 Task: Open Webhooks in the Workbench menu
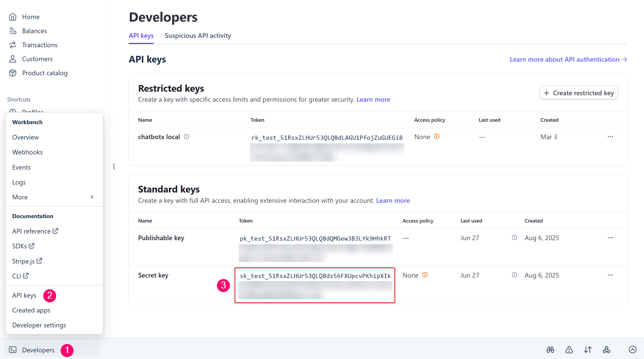pyautogui.click(x=27, y=152)
